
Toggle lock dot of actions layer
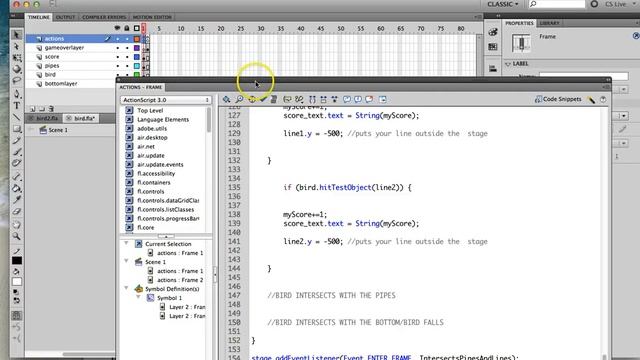pyautogui.click(x=127, y=39)
